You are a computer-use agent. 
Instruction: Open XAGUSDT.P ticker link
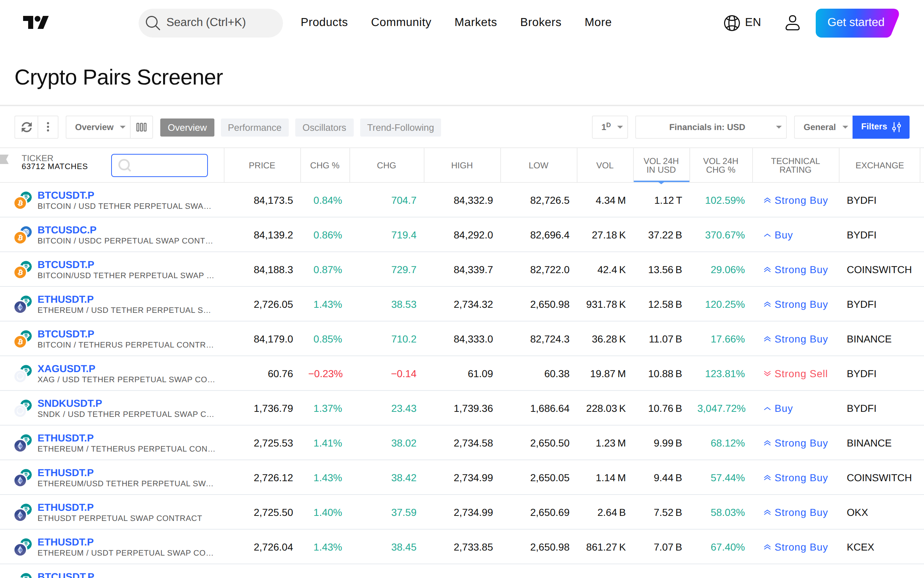click(x=66, y=368)
